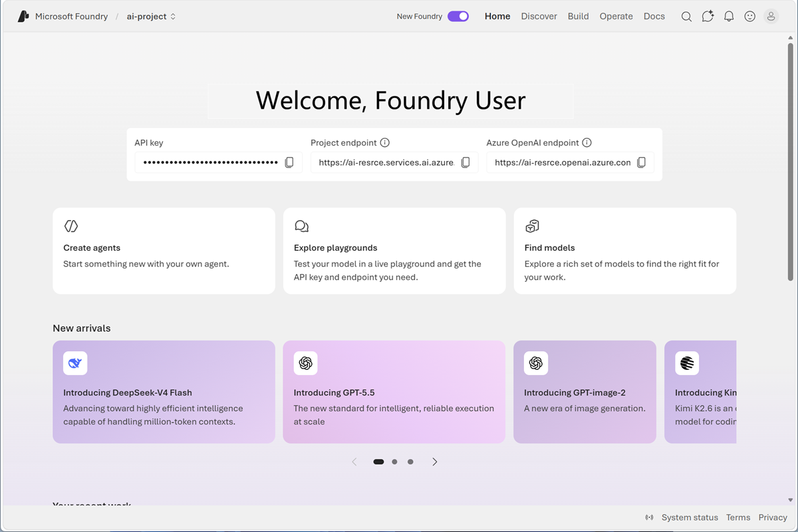
Task: Click 'A new era of image generation.' text
Action: [585, 408]
